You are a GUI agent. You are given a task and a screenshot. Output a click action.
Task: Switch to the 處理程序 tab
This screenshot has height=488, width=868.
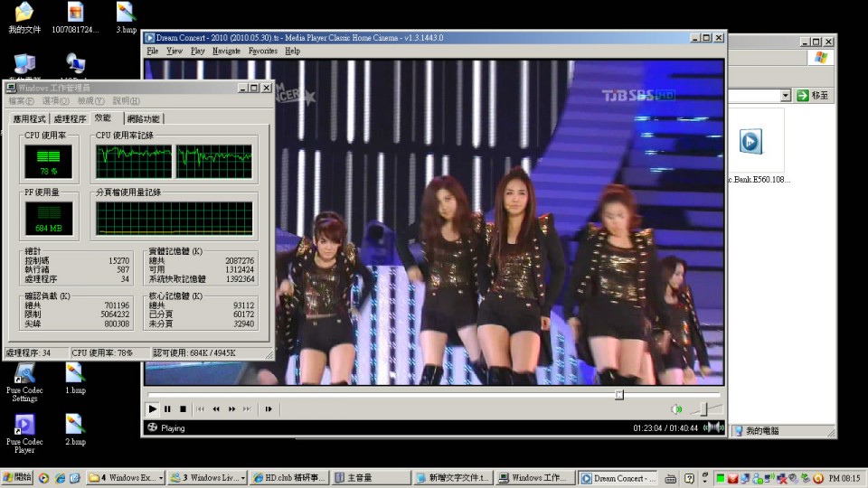click(70, 119)
